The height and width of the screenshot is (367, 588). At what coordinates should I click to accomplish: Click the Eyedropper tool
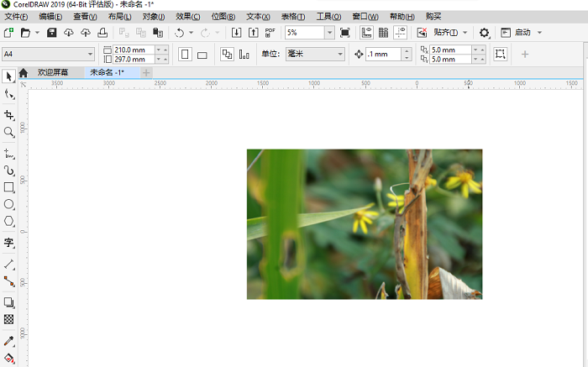point(9,341)
